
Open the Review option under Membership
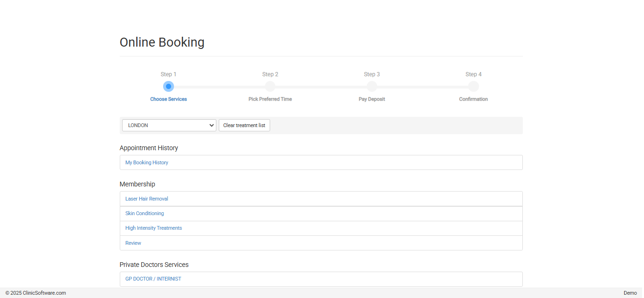click(x=133, y=242)
